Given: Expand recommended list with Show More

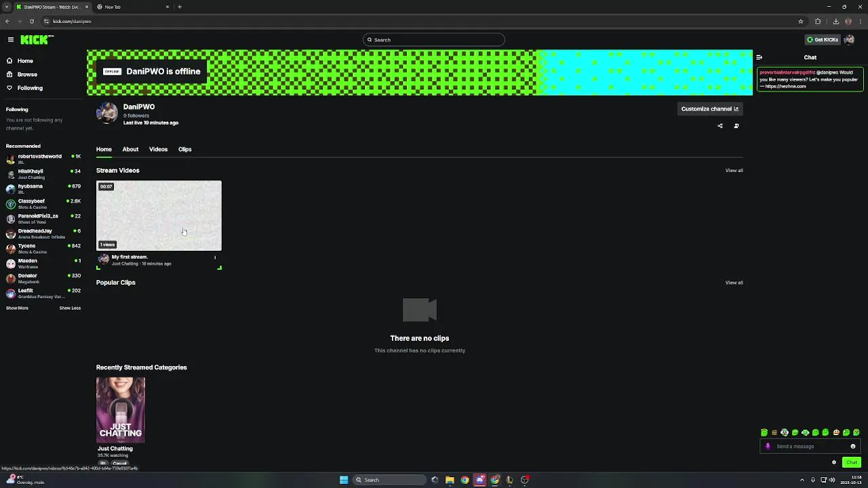Looking at the screenshot, I should (17, 308).
